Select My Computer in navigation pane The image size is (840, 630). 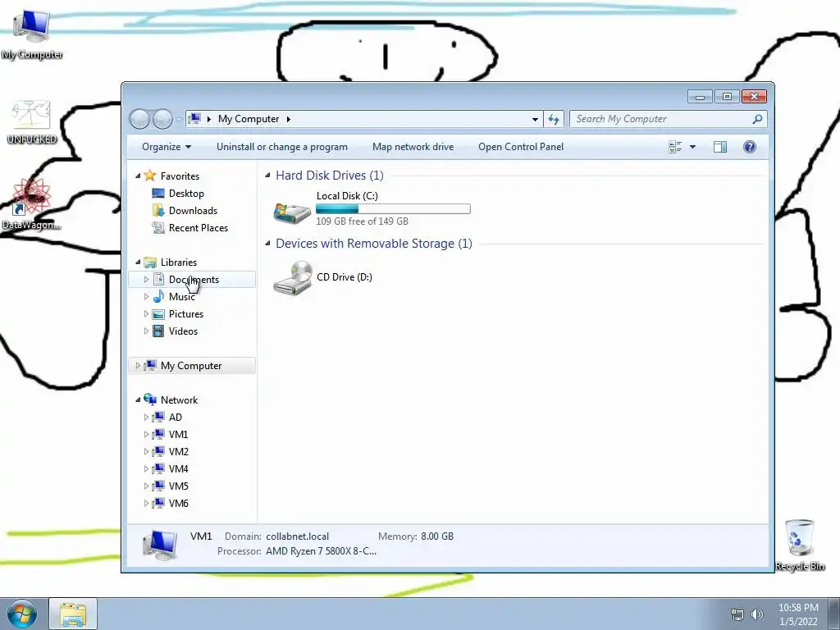click(x=192, y=365)
